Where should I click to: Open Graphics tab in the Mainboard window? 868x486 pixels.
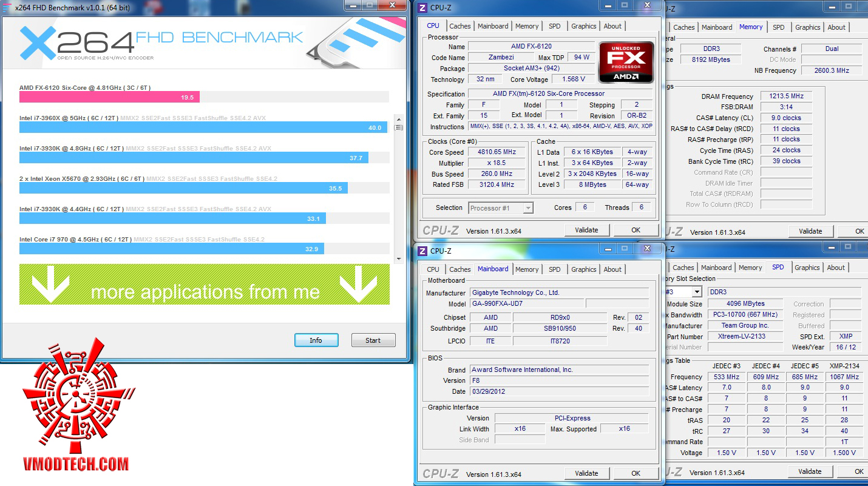point(584,269)
